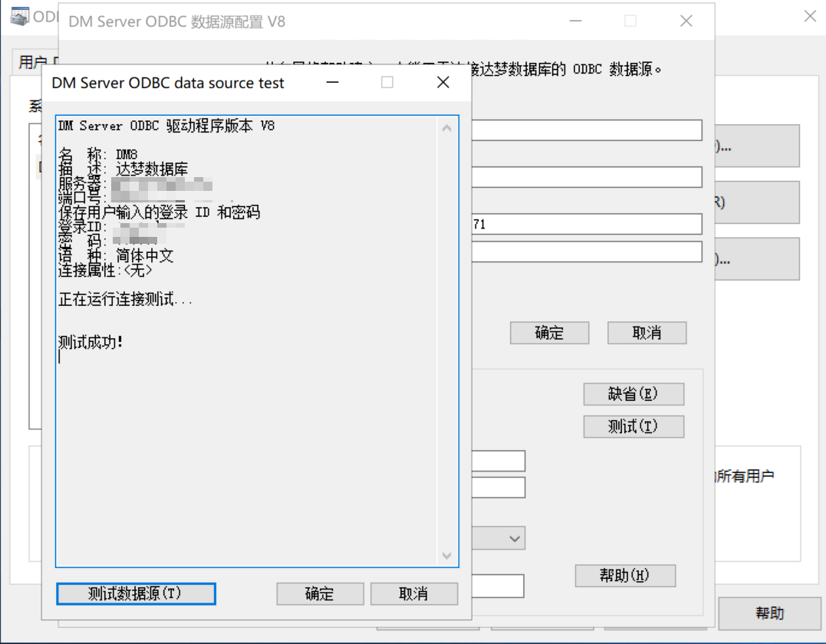Click the first text field in configuration window
The width and height of the screenshot is (826, 644).
pyautogui.click(x=587, y=130)
